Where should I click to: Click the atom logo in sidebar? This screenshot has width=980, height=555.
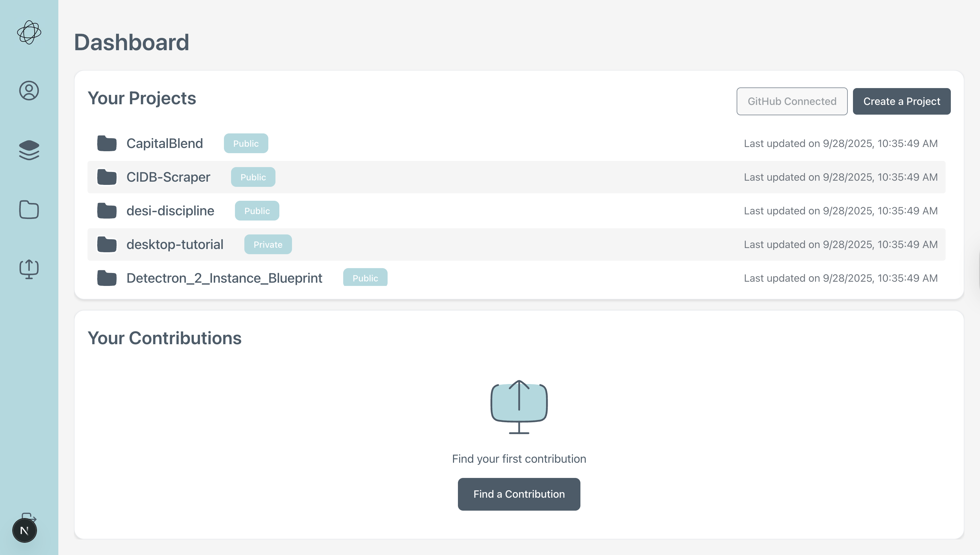point(29,32)
